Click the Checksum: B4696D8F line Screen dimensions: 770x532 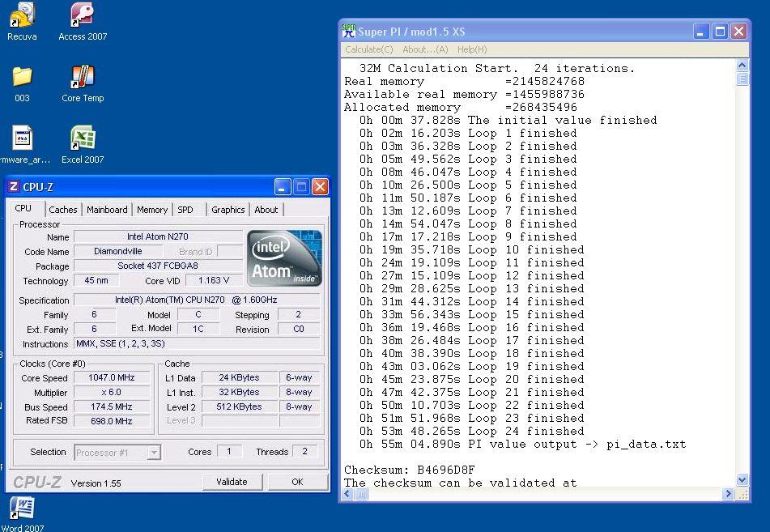pyautogui.click(x=409, y=470)
